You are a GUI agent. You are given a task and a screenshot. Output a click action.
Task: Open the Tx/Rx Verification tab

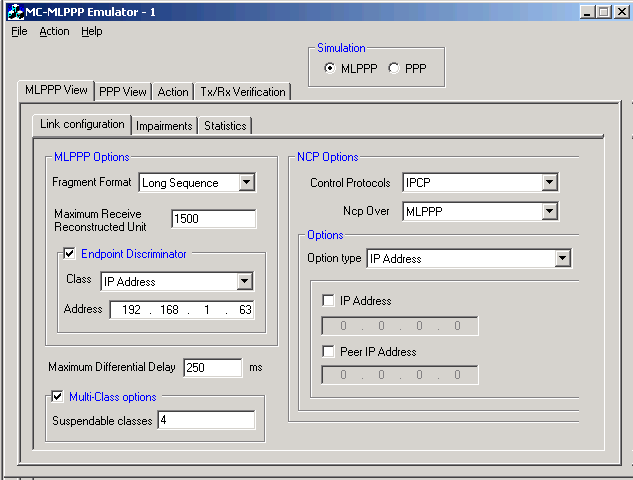[x=243, y=92]
